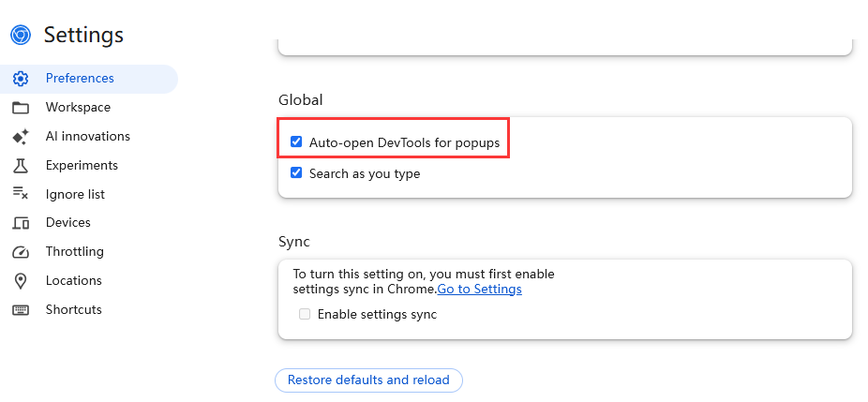This screenshot has width=868, height=402.
Task: Toggle the Search as you type checkbox
Action: pyautogui.click(x=296, y=172)
